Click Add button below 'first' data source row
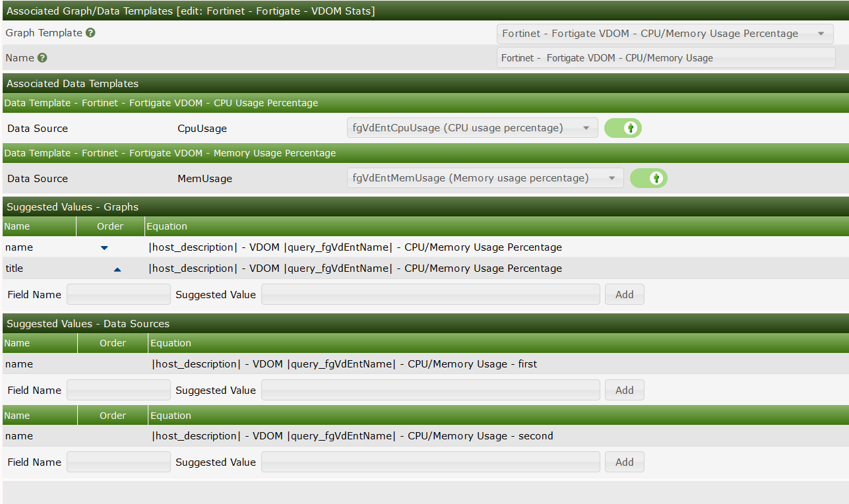The image size is (849, 504). pyautogui.click(x=625, y=391)
